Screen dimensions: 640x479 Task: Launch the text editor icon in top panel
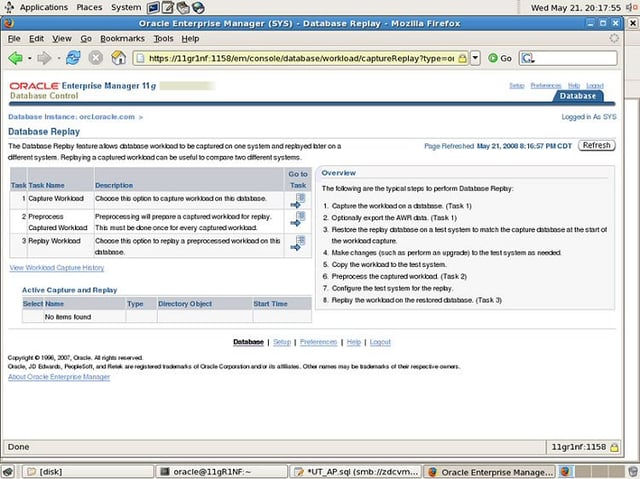coord(168,7)
